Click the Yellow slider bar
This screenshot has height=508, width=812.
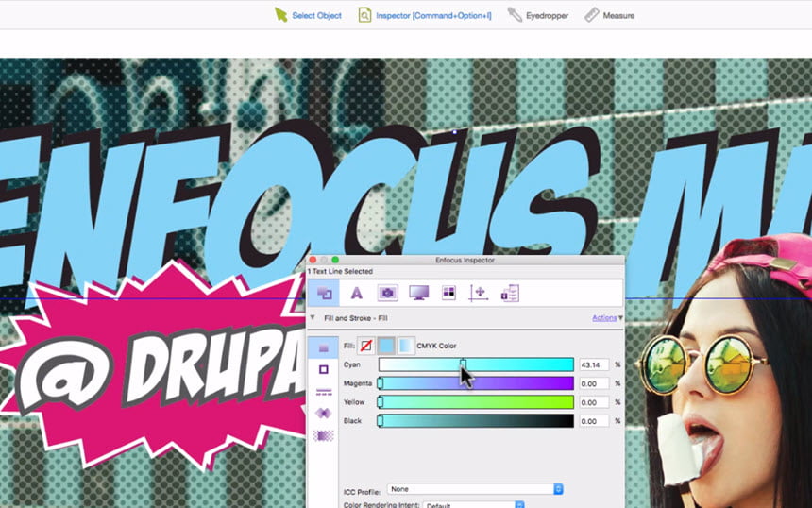coord(476,402)
